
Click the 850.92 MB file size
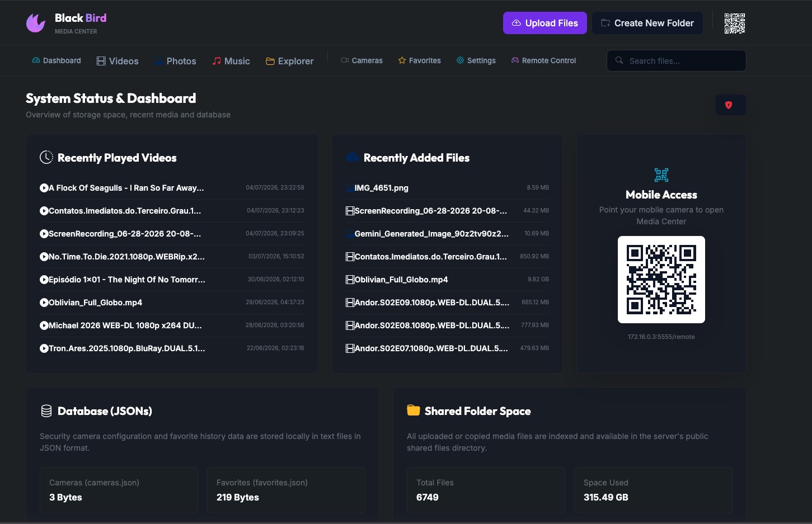(x=534, y=257)
